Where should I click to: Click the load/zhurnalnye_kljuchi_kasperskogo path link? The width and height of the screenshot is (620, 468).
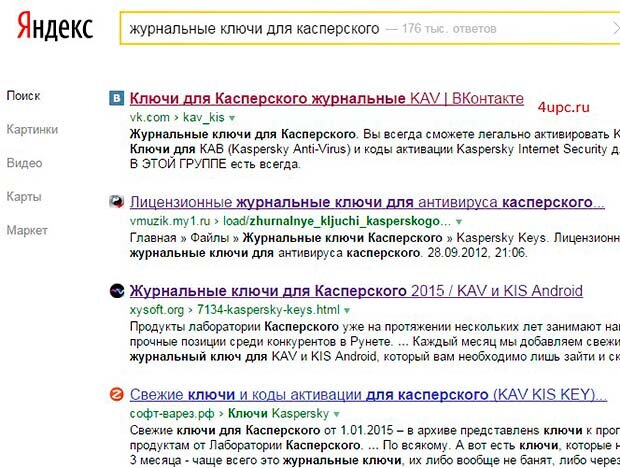337,221
